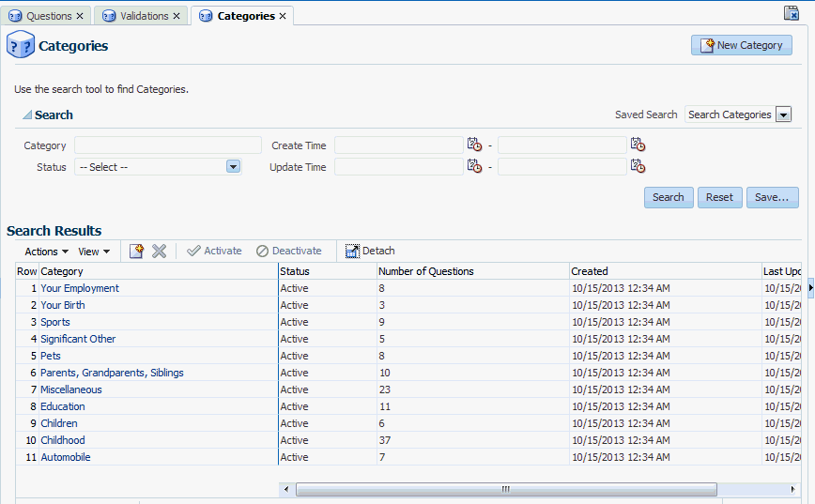Click the Activate toolbar button
This screenshot has height=504, width=815.
click(214, 251)
